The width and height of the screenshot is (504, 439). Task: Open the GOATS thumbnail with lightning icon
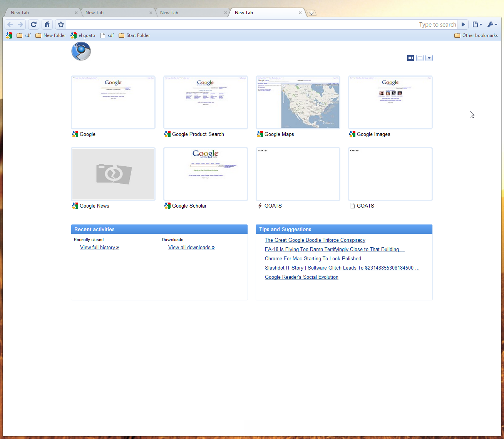(x=298, y=174)
